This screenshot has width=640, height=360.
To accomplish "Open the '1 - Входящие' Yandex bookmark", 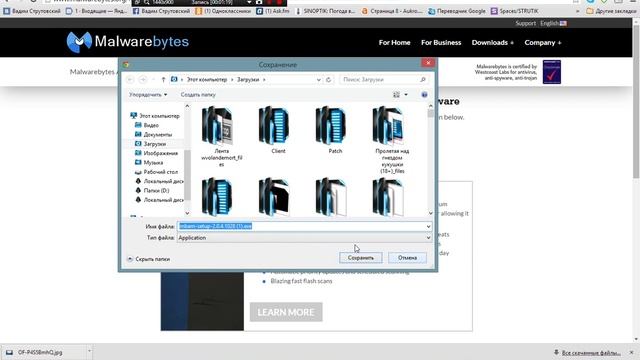I will point(97,11).
